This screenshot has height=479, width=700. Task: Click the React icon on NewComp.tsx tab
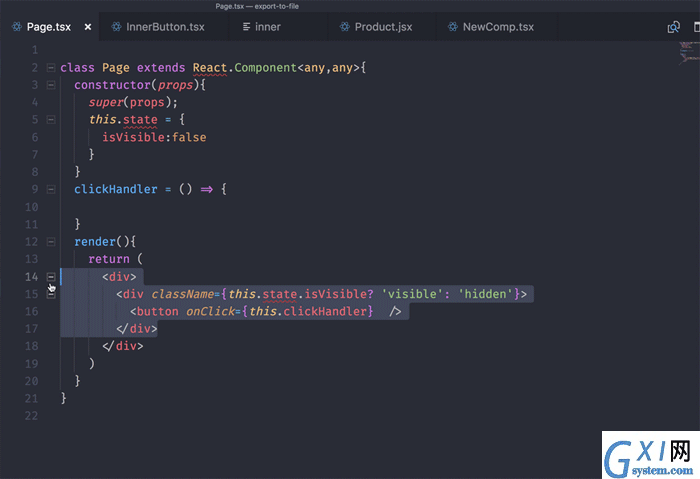coord(453,27)
